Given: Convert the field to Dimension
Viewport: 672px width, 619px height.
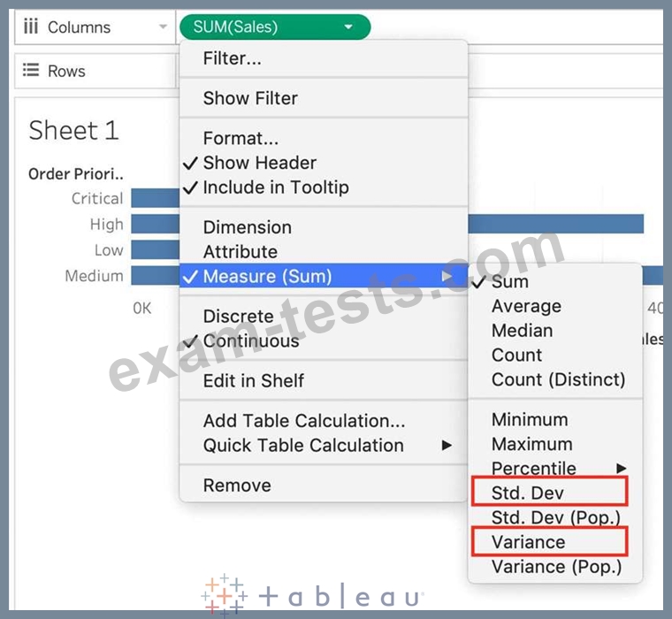Looking at the screenshot, I should [247, 227].
